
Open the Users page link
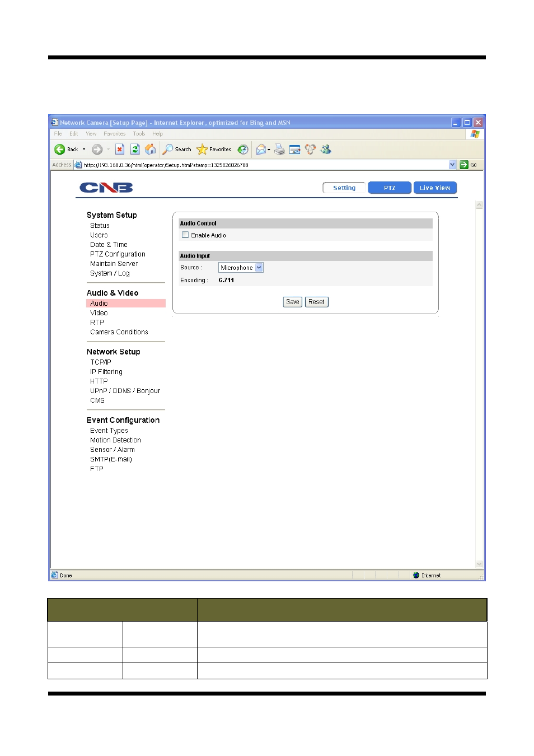click(99, 235)
